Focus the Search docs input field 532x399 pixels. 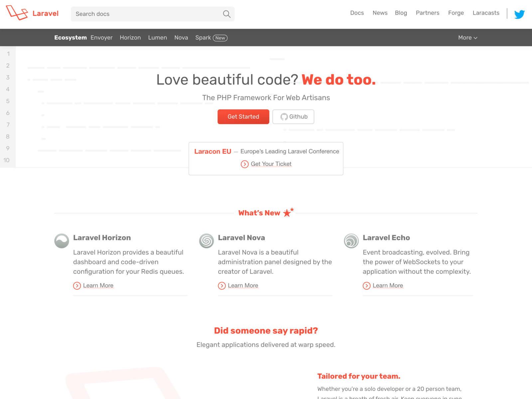(x=153, y=14)
